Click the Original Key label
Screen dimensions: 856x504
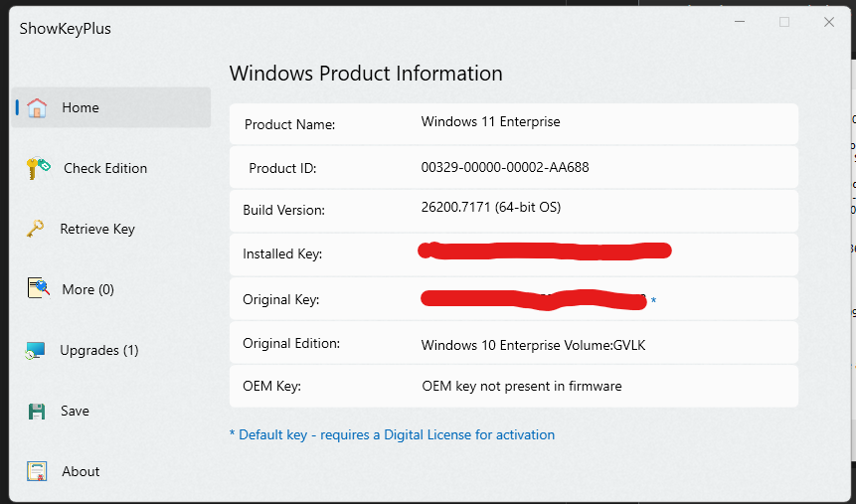[x=280, y=300]
